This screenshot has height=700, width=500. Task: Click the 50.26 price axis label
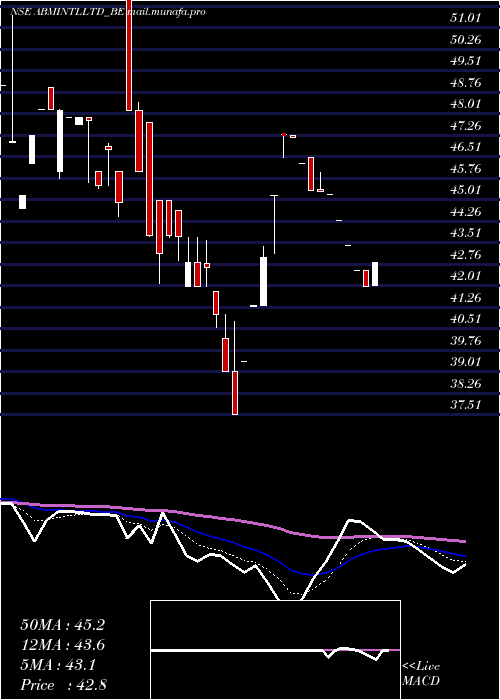pos(466,40)
